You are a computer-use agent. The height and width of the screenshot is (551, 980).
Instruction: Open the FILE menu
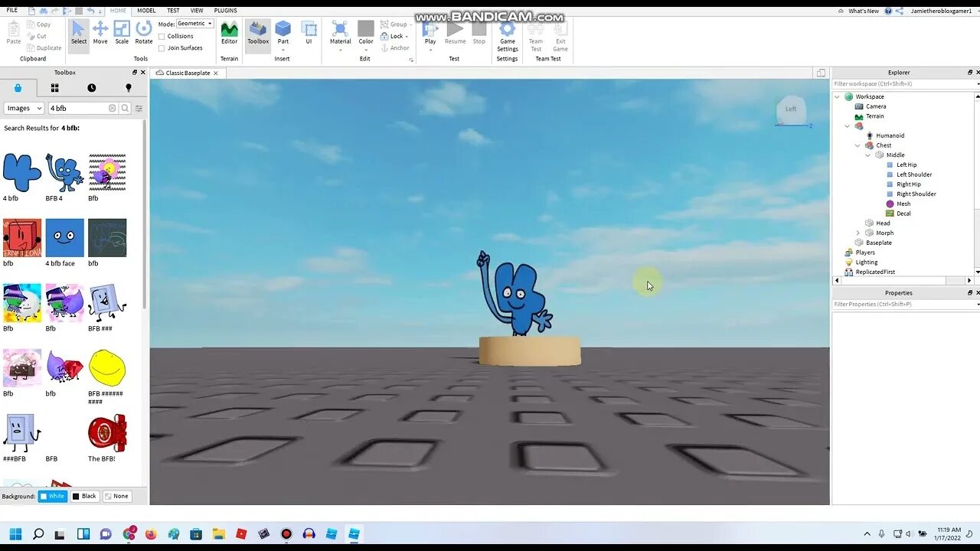pos(12,11)
